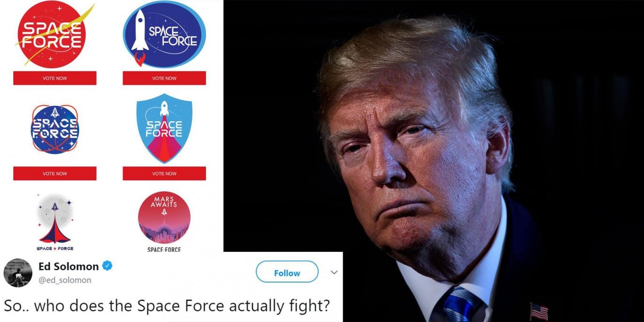Expand the tweet options chevron next to Follow
This screenshot has height=322, width=644.
click(x=334, y=273)
